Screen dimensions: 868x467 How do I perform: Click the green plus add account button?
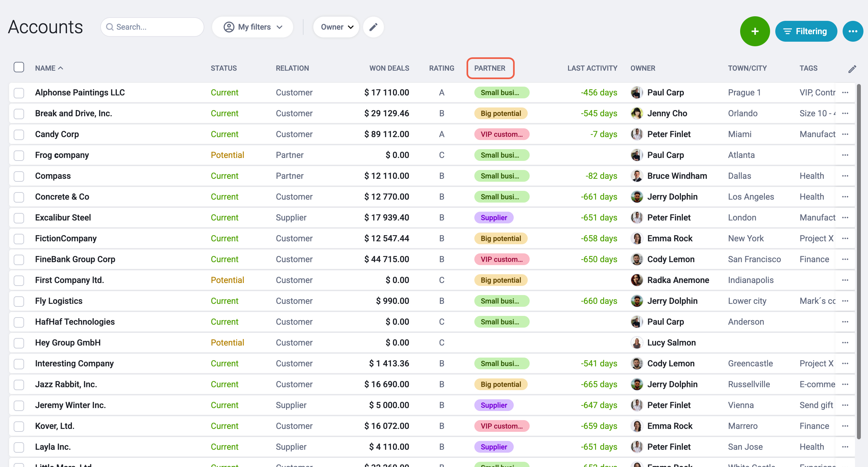point(754,31)
